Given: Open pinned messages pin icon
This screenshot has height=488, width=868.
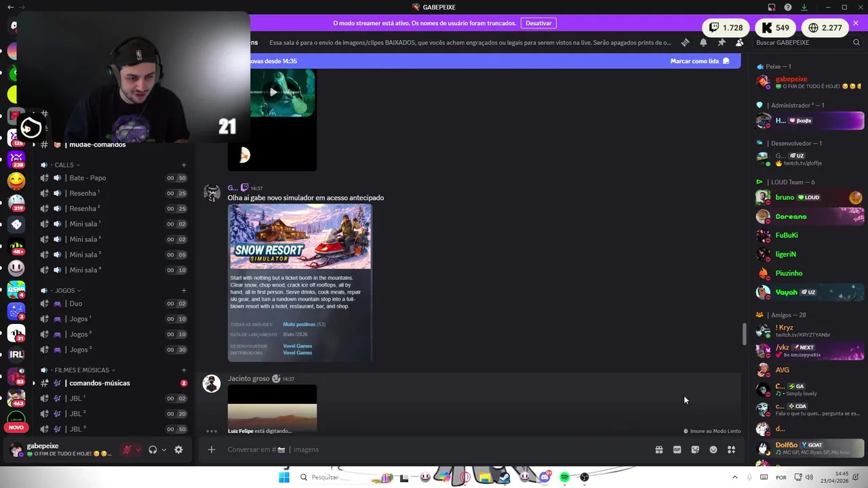Looking at the screenshot, I should tap(722, 42).
